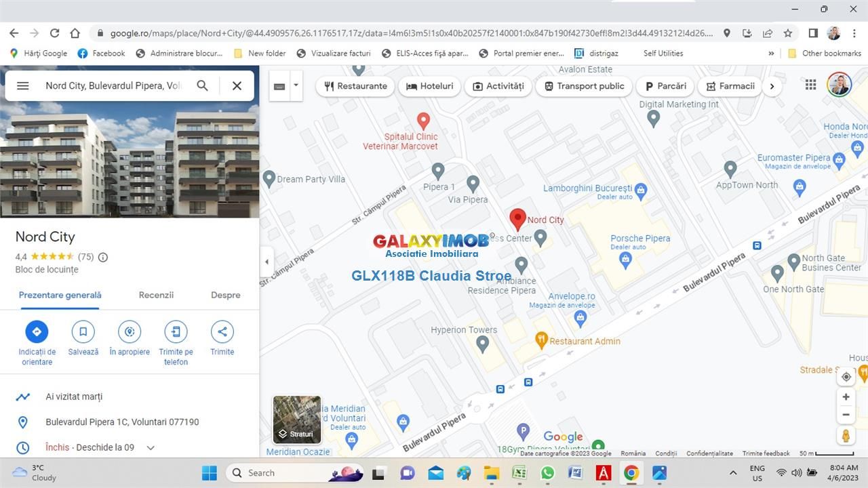
Task: Open the hamburger menu in search box
Action: (x=22, y=85)
